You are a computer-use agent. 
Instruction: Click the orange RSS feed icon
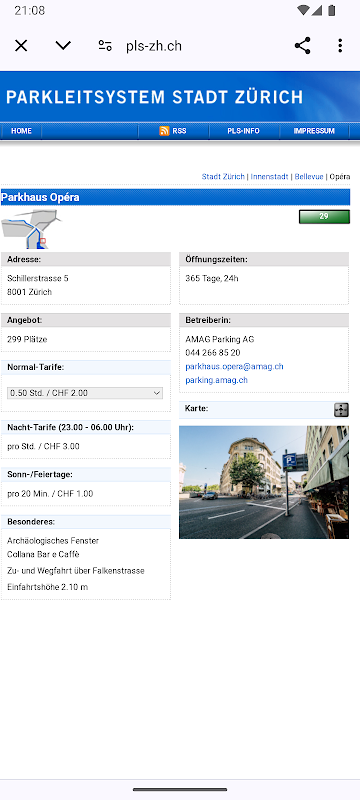coord(164,131)
